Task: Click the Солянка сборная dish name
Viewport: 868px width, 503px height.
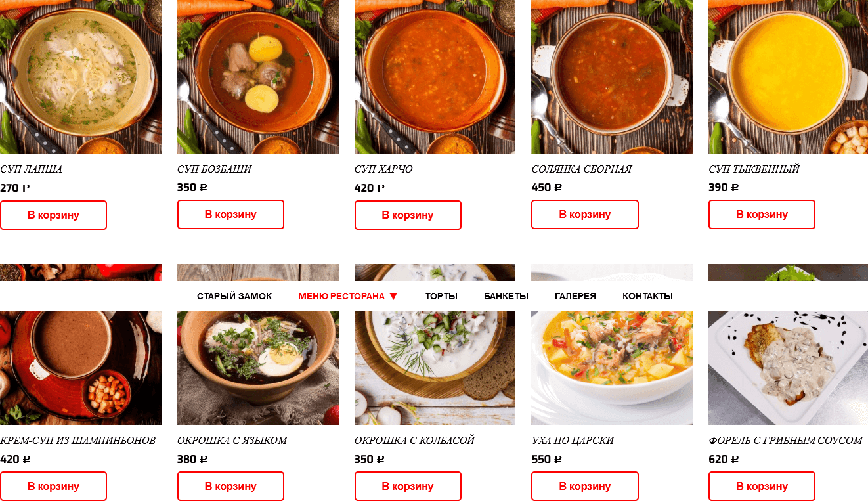Action: point(581,169)
